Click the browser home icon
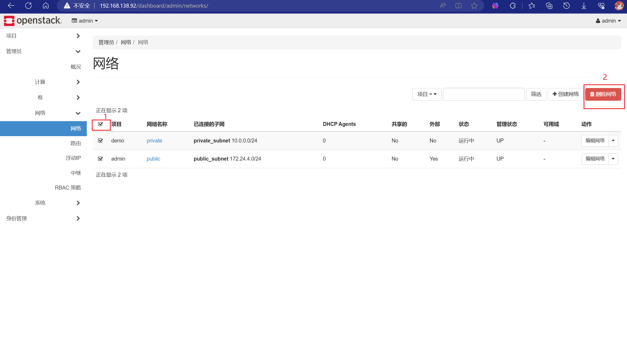 [46, 6]
